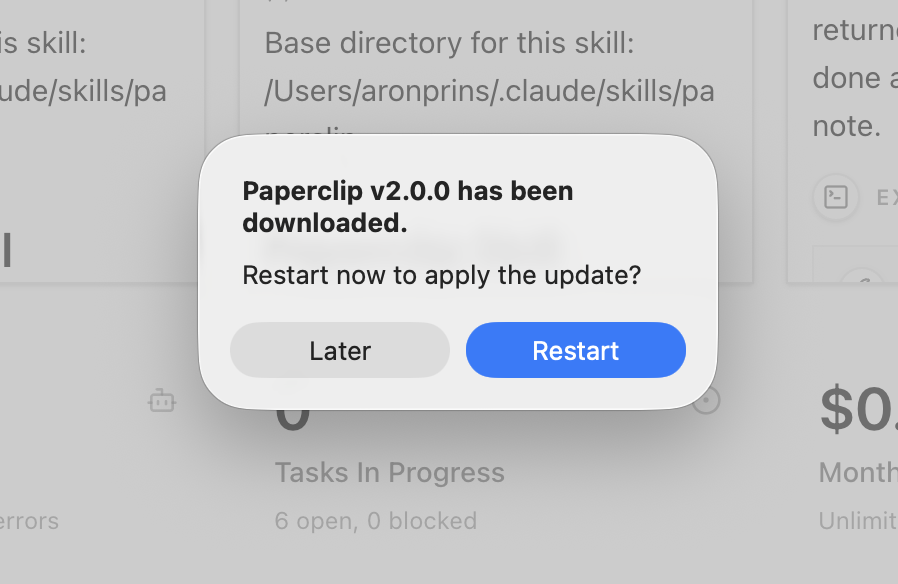Select the Tasks In Progress label
Viewport: 898px width, 584px height.
tap(389, 472)
